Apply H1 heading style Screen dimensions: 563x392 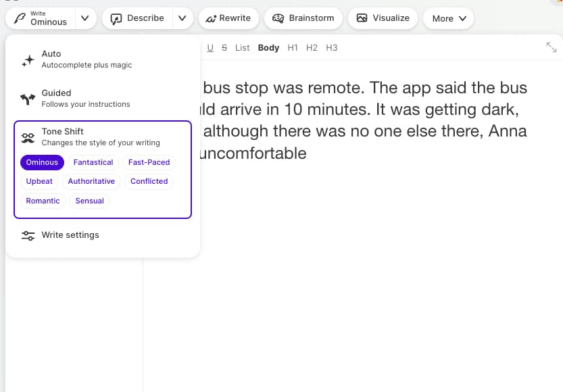point(293,47)
